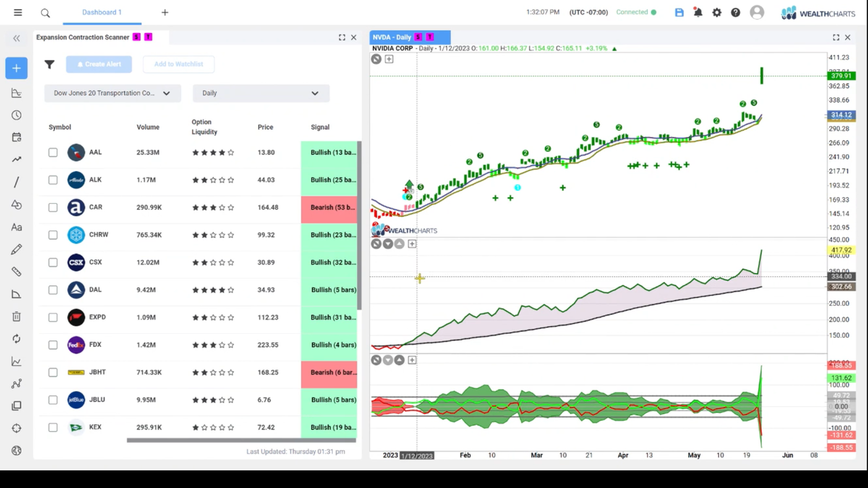This screenshot has width=868, height=488.
Task: Click the 314.12 blue price label
Action: pyautogui.click(x=841, y=115)
